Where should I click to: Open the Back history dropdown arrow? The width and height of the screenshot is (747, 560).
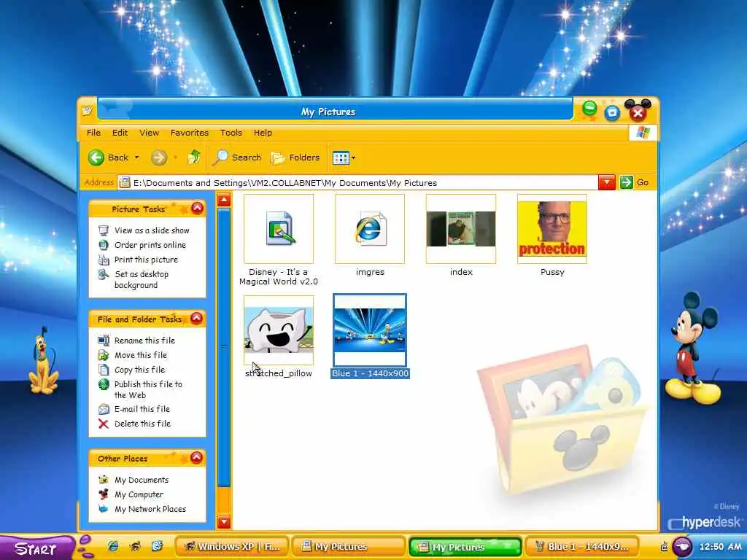(136, 157)
